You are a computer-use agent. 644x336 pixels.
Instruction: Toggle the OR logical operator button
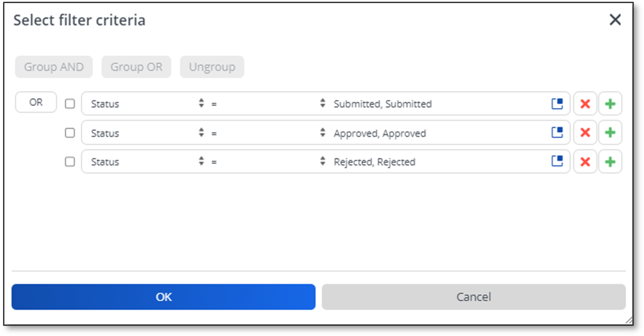tap(36, 102)
